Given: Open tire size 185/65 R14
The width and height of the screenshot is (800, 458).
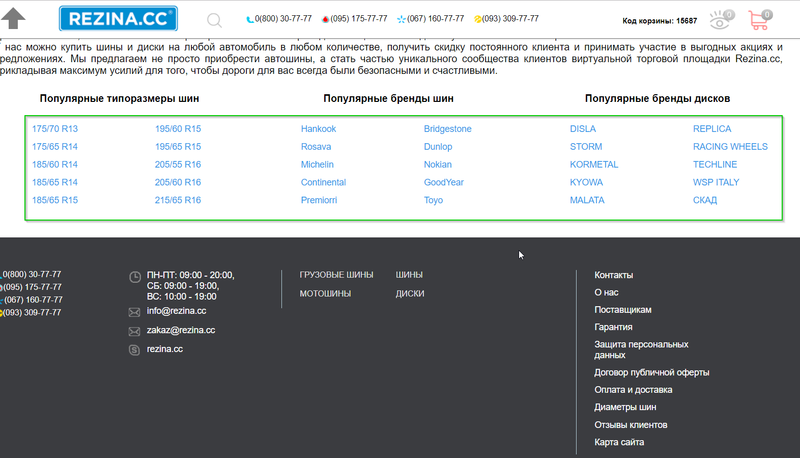Looking at the screenshot, I should tap(55, 183).
